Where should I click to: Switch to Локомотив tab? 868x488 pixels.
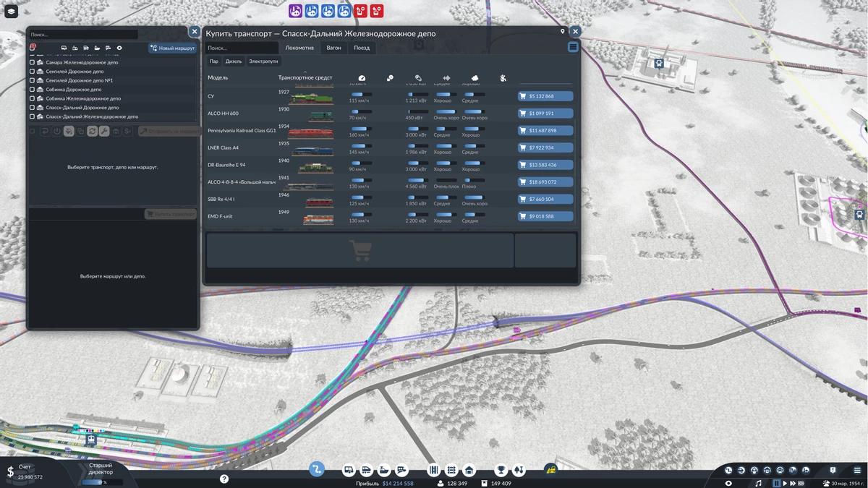pyautogui.click(x=299, y=48)
